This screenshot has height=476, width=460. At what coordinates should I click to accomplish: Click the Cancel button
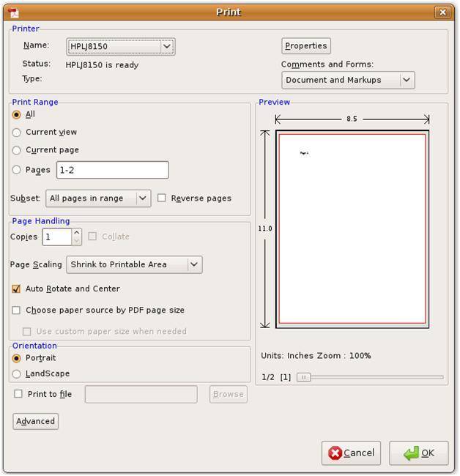(x=351, y=453)
